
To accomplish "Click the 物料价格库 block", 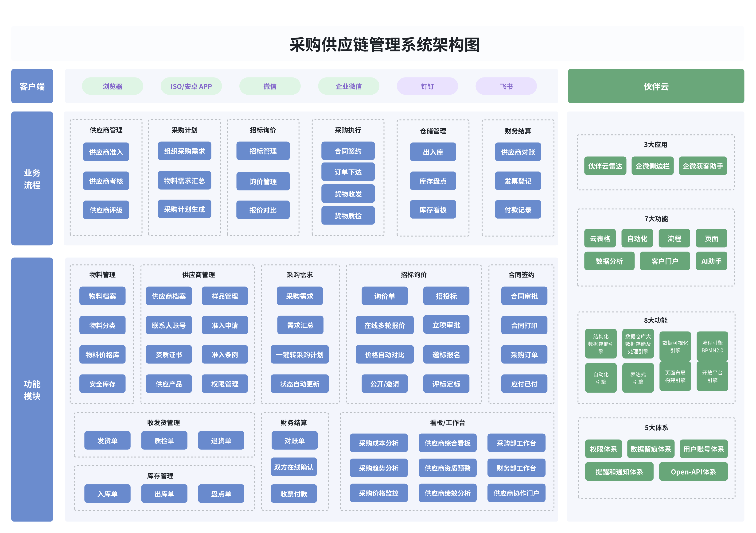I will point(102,354).
